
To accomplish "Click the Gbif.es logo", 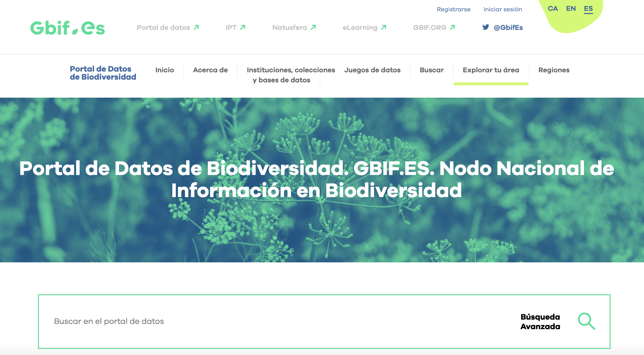I will [67, 28].
